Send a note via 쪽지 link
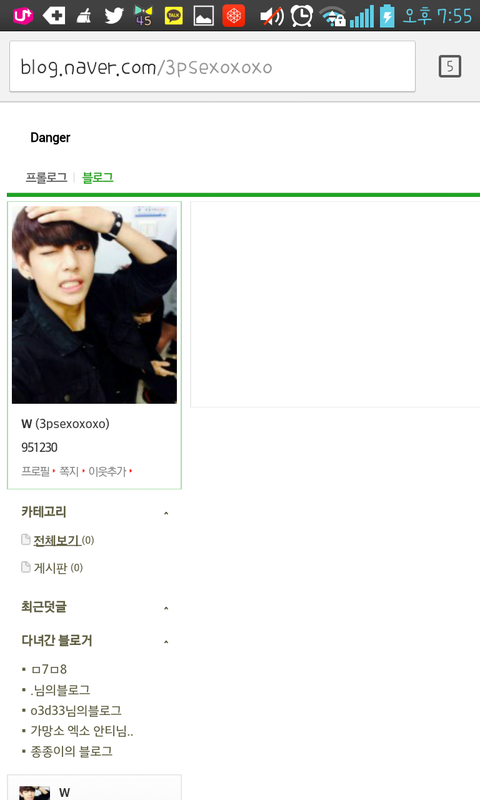 pyautogui.click(x=69, y=471)
